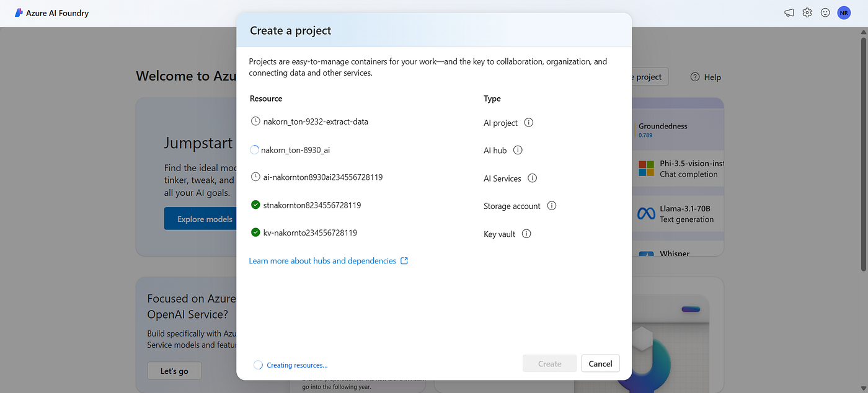This screenshot has height=393, width=868.
Task: Click green checkmark for kv-nakornto234556728119
Action: pos(255,232)
